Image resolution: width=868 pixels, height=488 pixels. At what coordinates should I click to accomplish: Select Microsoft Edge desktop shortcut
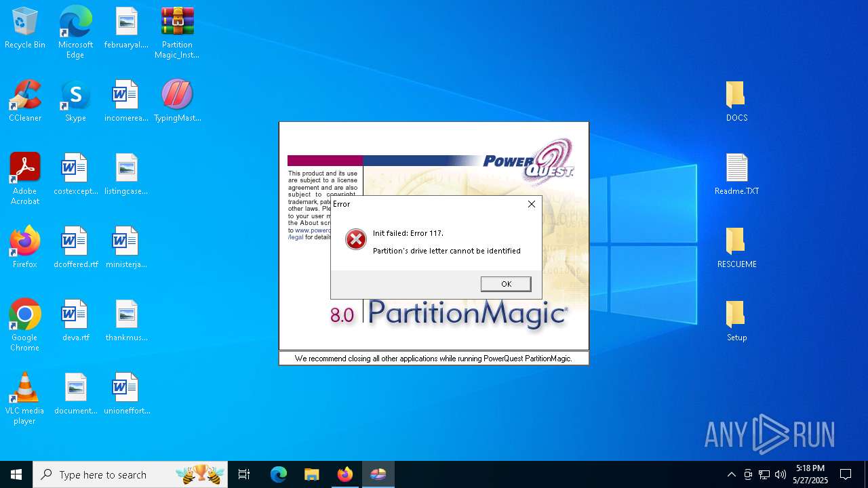click(75, 33)
